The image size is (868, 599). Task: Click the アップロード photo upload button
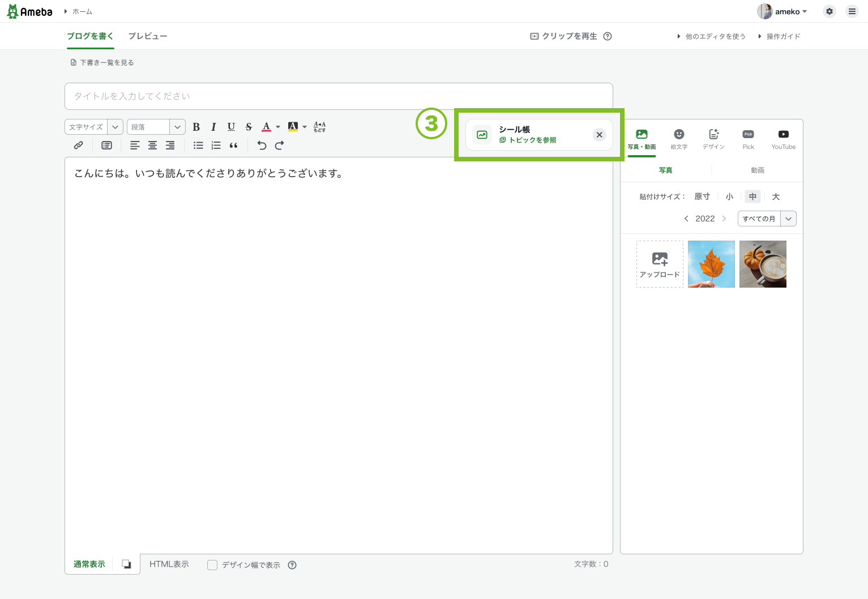point(660,264)
